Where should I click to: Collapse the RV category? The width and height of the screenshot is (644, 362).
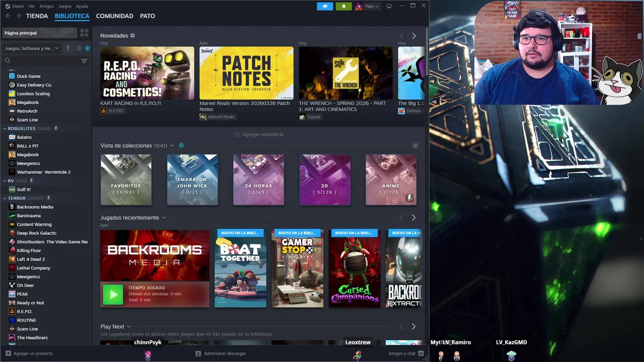[x=5, y=181]
